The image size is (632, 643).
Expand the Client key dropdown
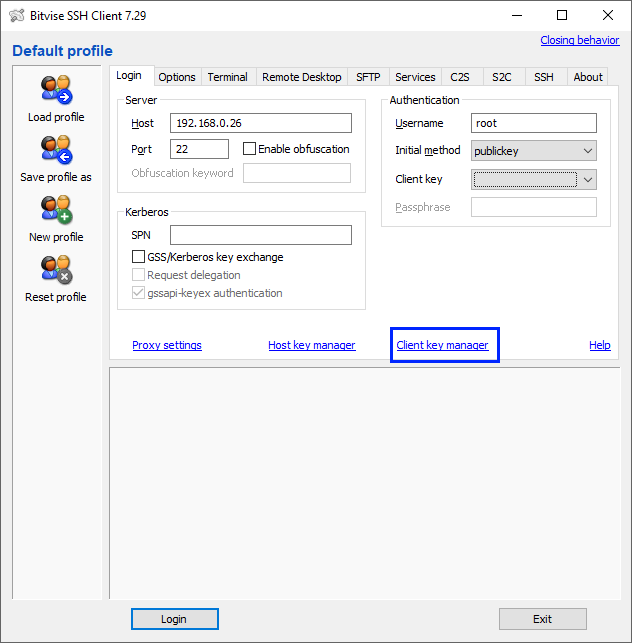click(x=534, y=180)
